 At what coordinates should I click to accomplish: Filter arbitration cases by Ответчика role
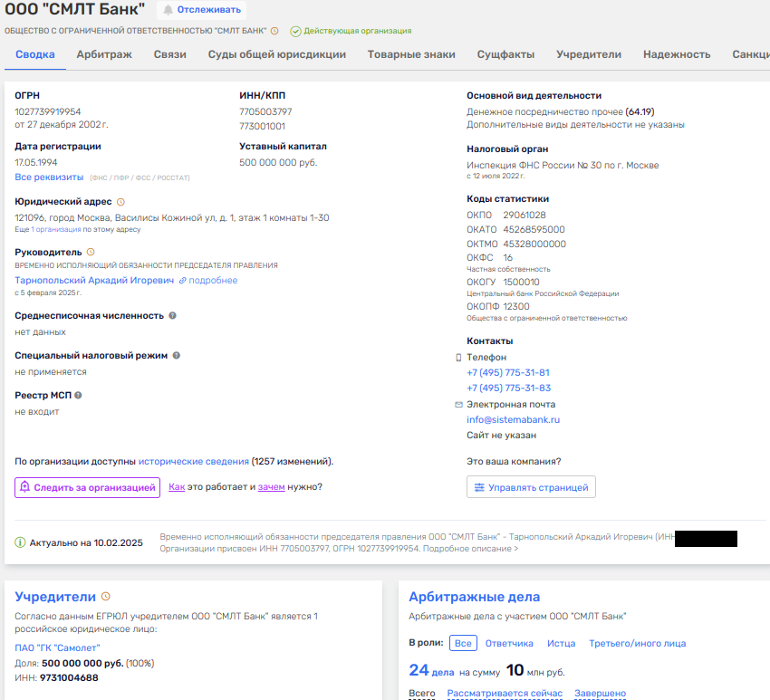509,643
